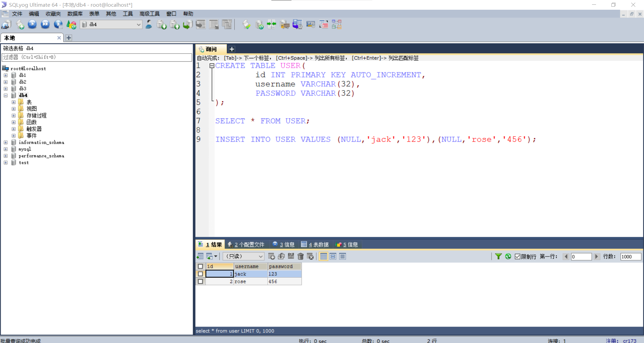Viewport: 644px width, 343px height.
Task: Switch to the 3 信息 tab
Action: point(283,244)
